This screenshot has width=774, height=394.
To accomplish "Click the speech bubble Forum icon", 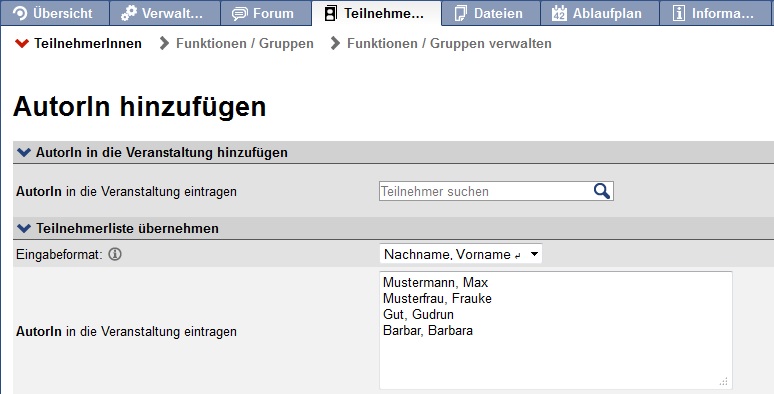I will click(x=240, y=13).
